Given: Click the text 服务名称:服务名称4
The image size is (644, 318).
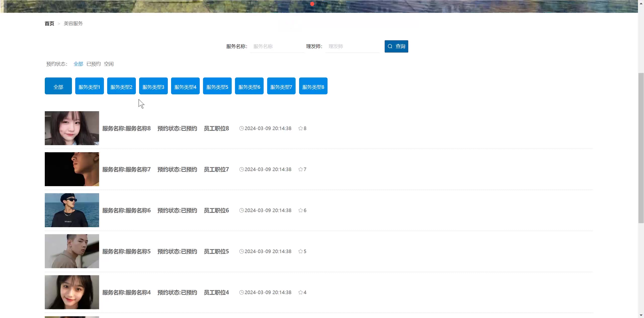Looking at the screenshot, I should click(127, 292).
